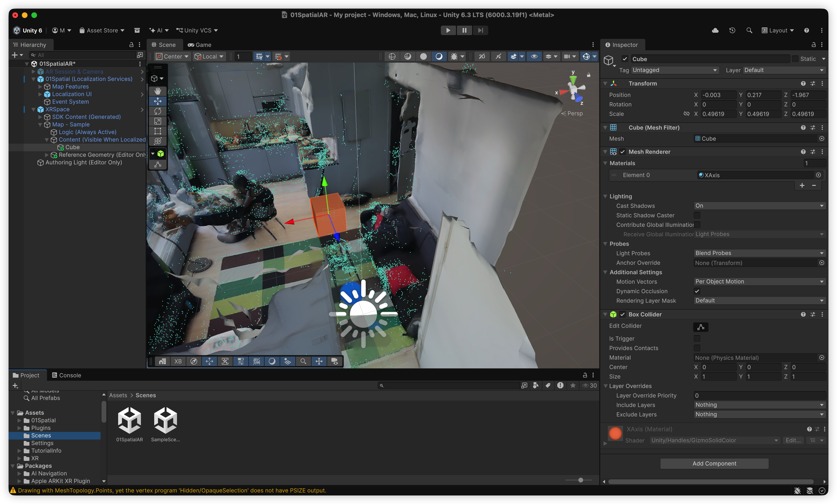Enable Static Shadow Caster checkbox
Image resolution: width=837 pixels, height=504 pixels.
click(x=697, y=215)
